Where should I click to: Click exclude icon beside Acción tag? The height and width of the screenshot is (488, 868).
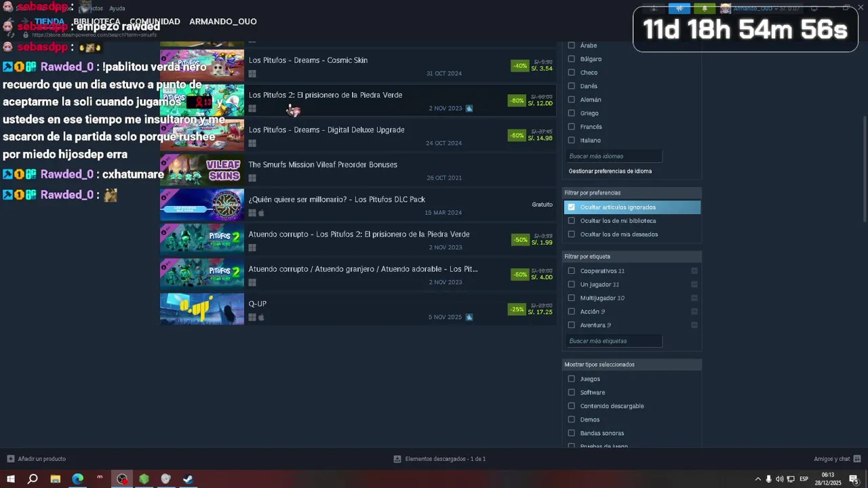coord(694,312)
